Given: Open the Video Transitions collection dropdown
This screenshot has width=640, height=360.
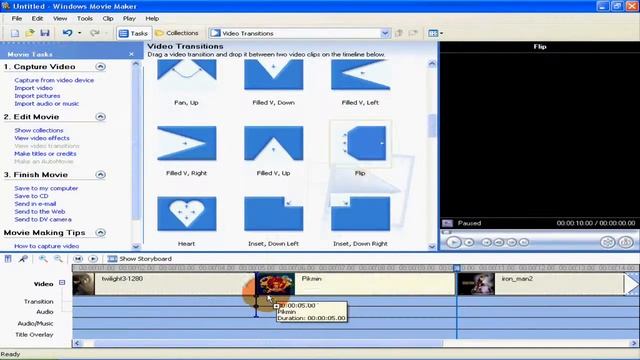Looking at the screenshot, I should tap(385, 33).
